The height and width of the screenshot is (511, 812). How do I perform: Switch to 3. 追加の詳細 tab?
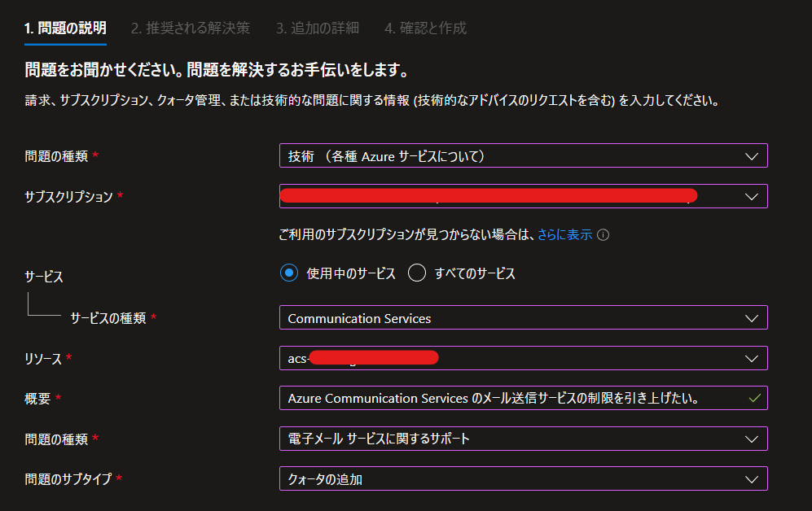tap(317, 28)
